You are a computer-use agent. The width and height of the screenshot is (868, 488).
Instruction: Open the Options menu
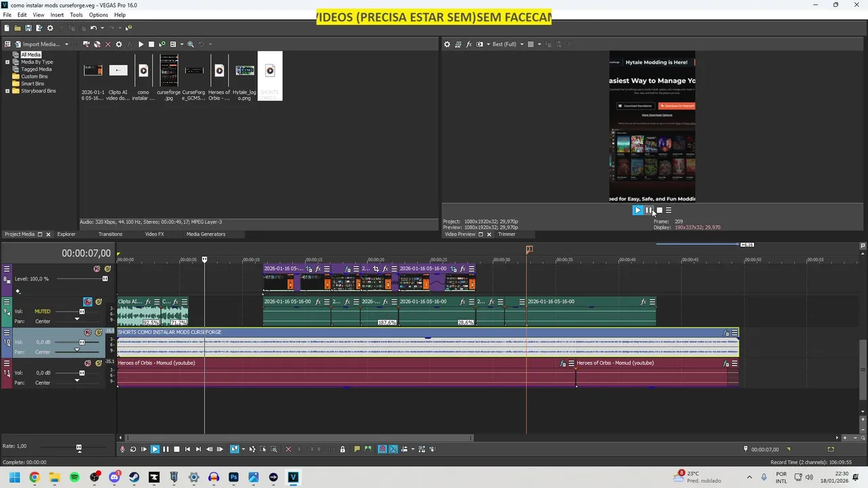98,15
